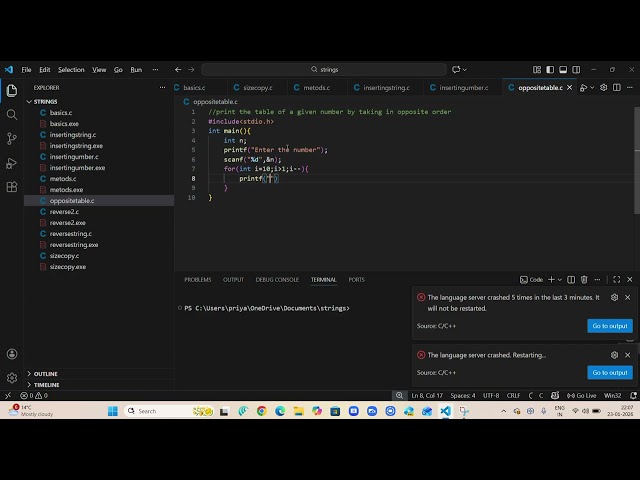The image size is (640, 480).
Task: Switch to the insertingstring.c editor tab
Action: coord(384,88)
